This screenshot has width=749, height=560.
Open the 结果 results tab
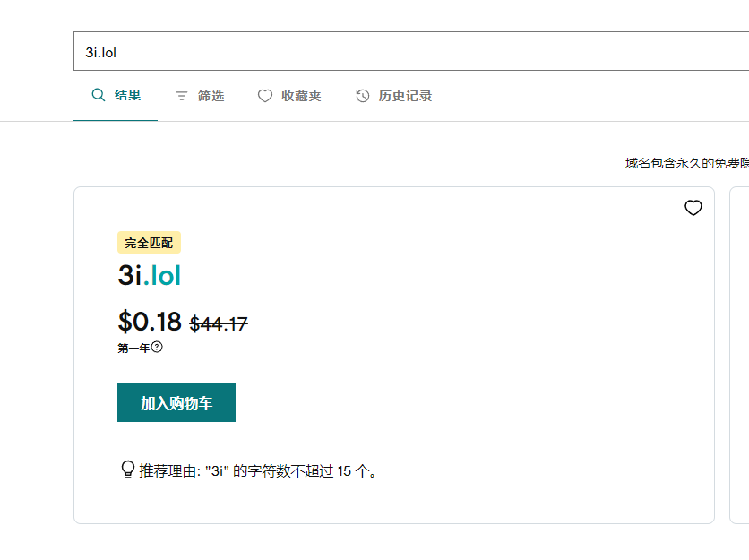(x=116, y=95)
